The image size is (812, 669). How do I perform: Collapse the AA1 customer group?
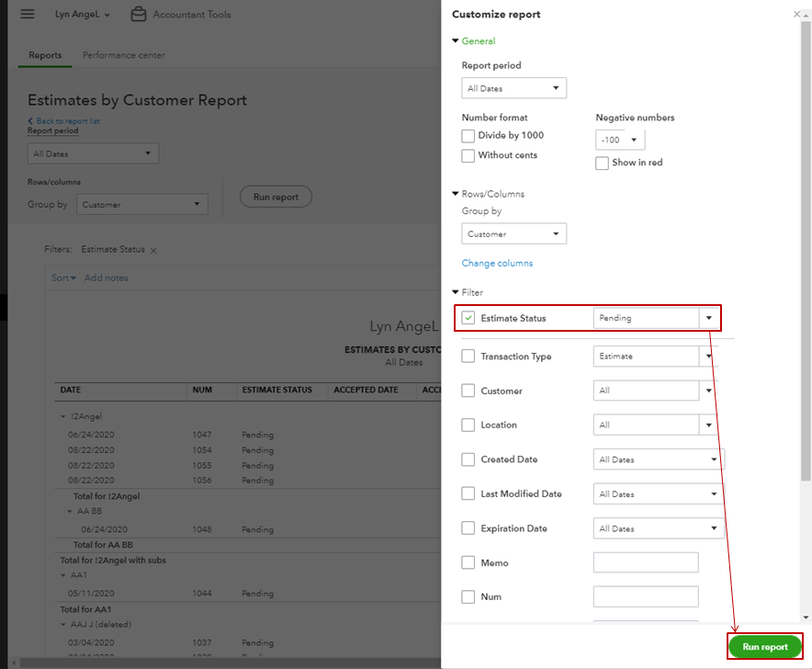click(63, 575)
